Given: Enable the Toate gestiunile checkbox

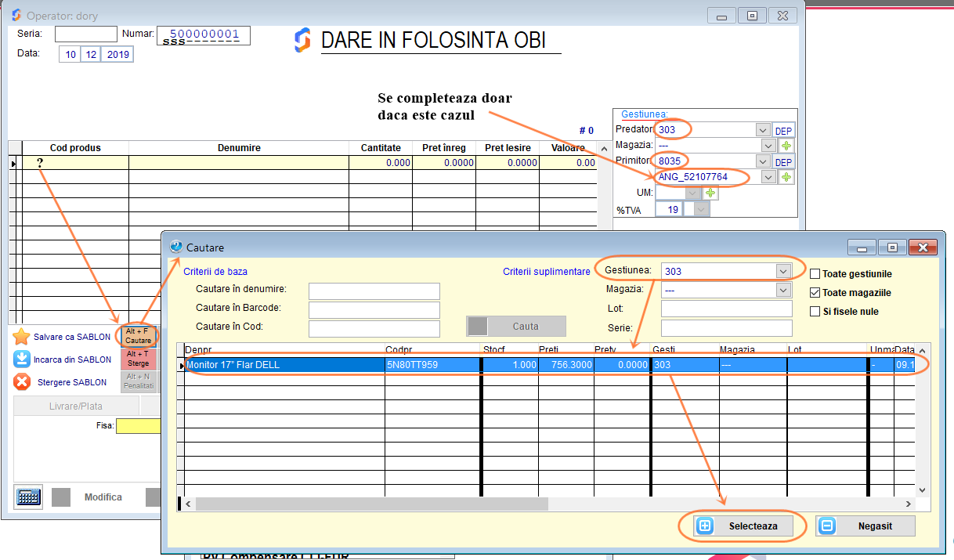Looking at the screenshot, I should click(816, 272).
